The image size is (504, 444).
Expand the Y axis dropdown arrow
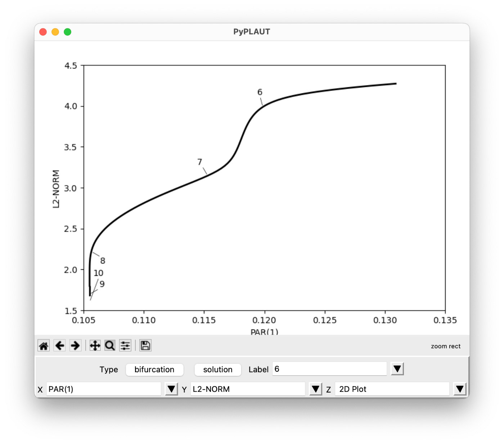tap(315, 389)
